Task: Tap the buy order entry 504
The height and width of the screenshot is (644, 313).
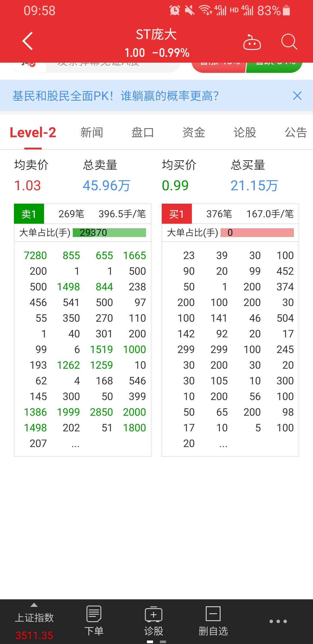Action: click(x=285, y=318)
